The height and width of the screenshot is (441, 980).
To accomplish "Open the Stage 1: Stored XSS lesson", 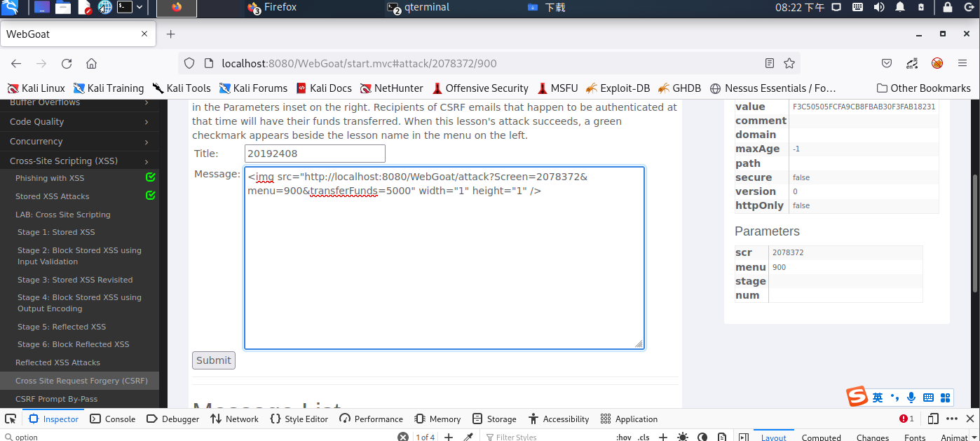I will pos(56,232).
